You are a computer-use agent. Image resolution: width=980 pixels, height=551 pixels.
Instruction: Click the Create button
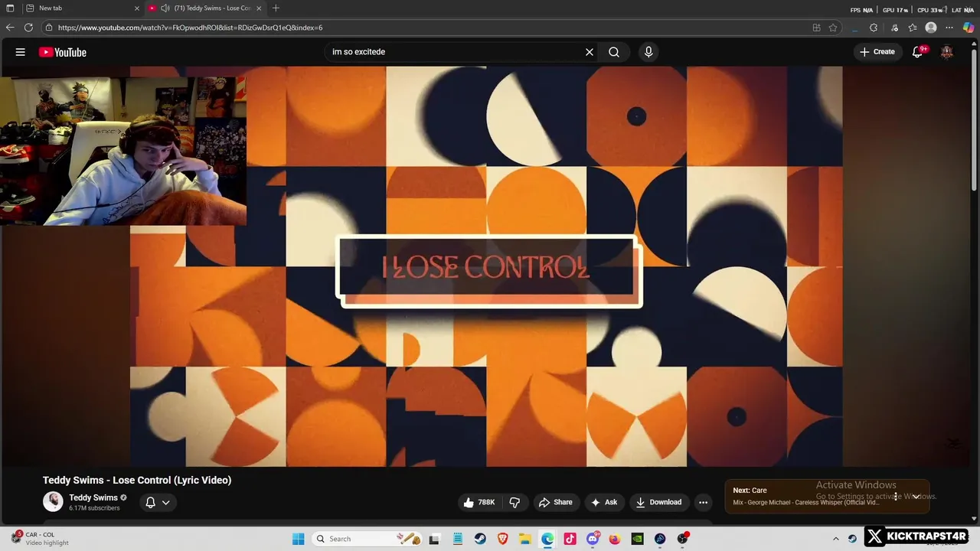877,52
